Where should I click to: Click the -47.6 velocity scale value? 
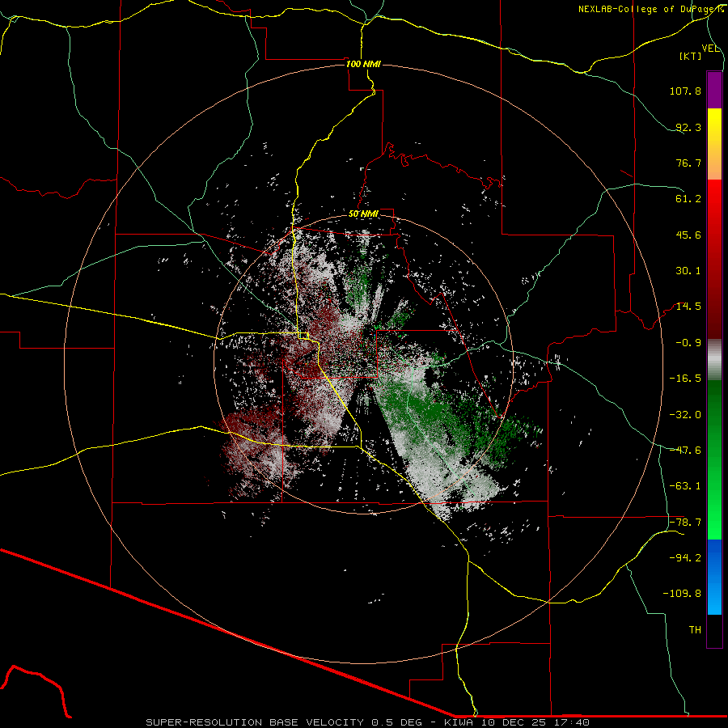click(685, 451)
